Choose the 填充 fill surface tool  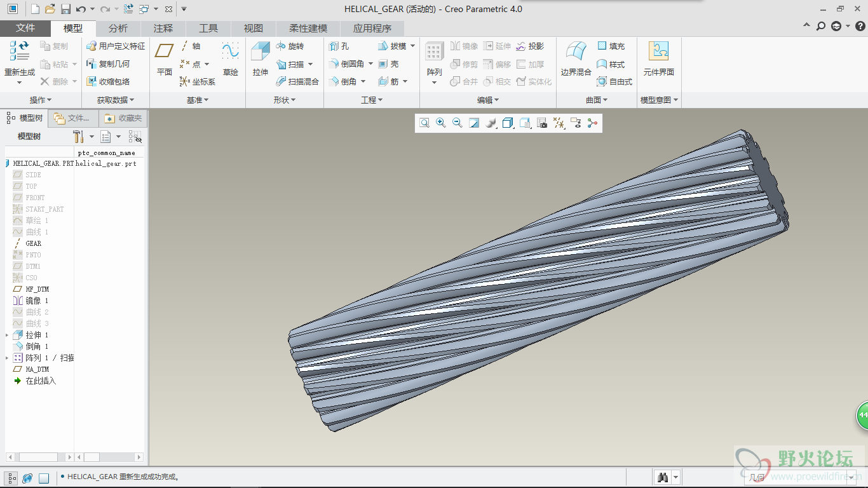tap(611, 46)
